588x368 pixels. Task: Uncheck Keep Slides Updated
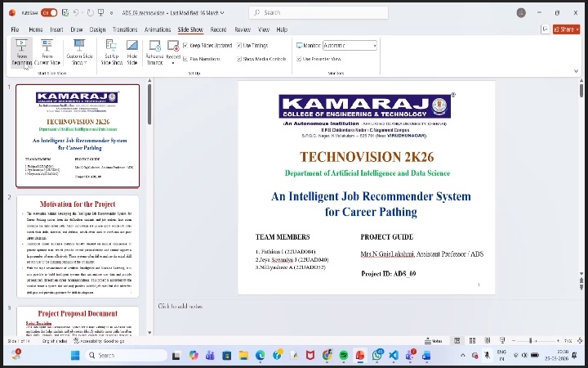click(x=185, y=46)
